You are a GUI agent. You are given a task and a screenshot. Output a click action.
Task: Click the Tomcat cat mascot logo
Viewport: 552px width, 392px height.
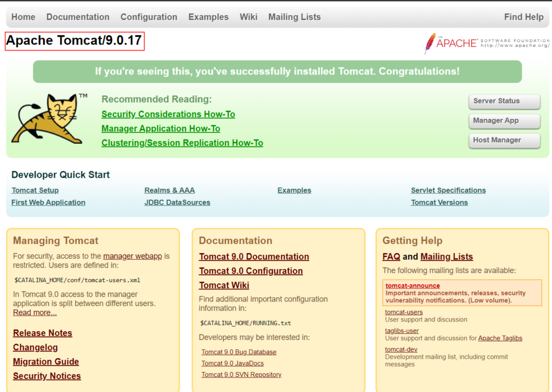47,120
